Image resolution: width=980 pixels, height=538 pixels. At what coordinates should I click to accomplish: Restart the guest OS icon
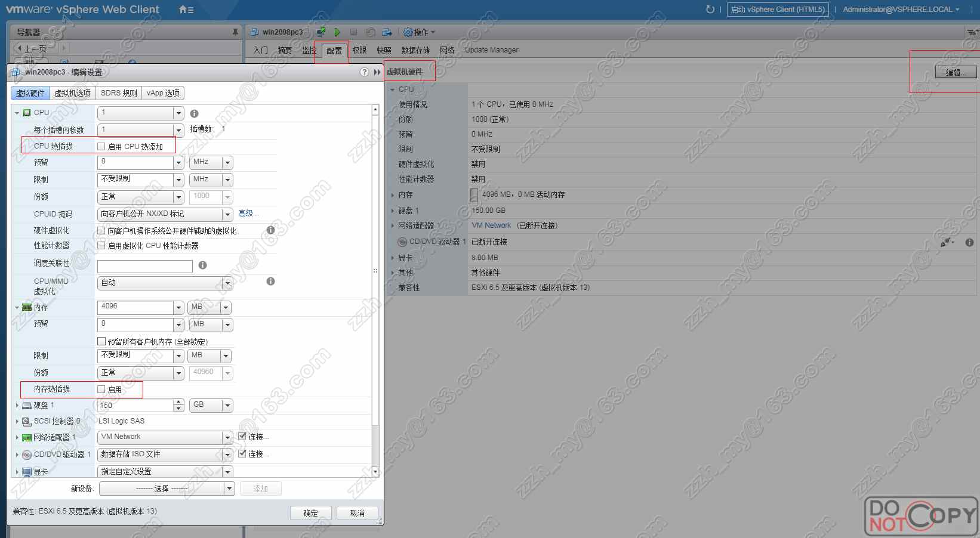pos(370,32)
